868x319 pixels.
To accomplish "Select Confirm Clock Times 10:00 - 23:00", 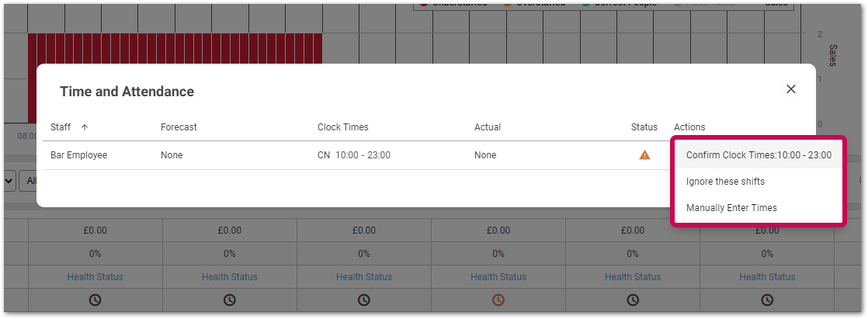I will (x=758, y=155).
